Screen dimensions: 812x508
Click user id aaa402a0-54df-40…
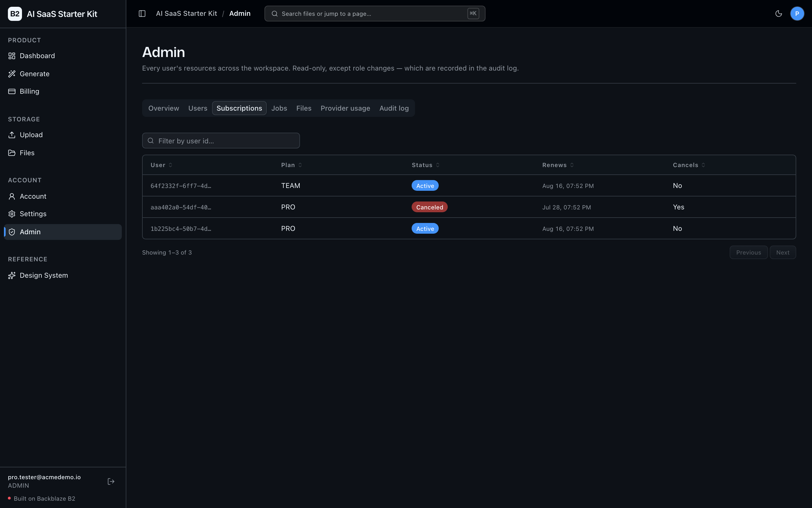tap(181, 207)
